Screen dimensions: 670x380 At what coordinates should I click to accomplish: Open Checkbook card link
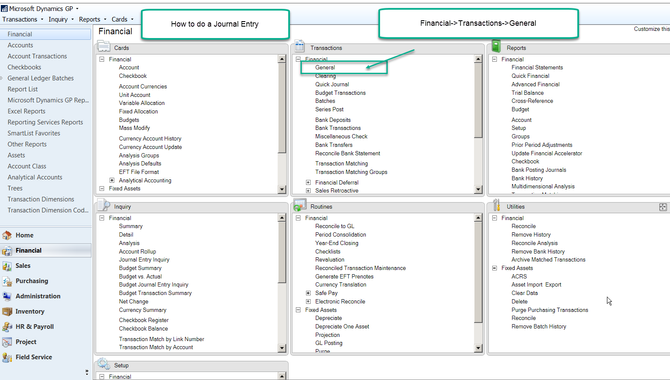coord(133,76)
